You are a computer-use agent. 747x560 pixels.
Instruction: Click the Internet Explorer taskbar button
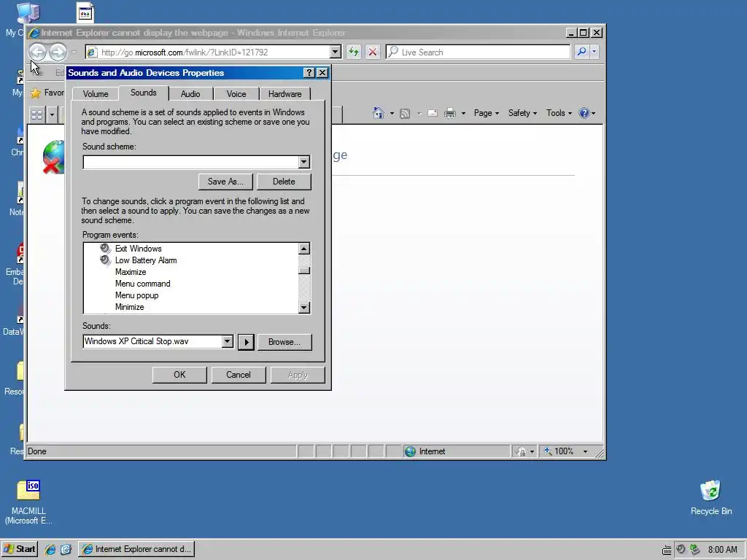click(136, 549)
